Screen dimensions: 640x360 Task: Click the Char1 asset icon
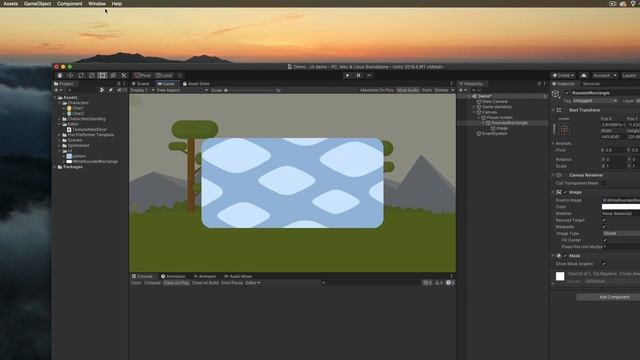[x=69, y=108]
